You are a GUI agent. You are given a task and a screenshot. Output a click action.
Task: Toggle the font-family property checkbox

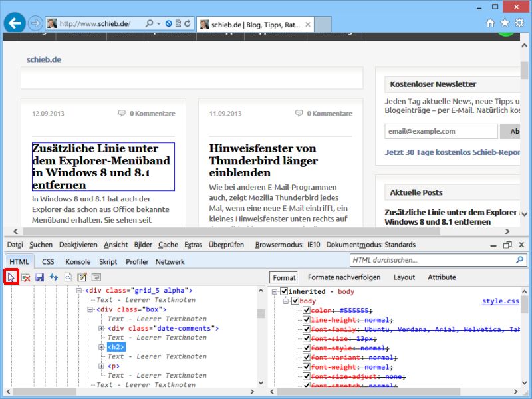tap(307, 329)
